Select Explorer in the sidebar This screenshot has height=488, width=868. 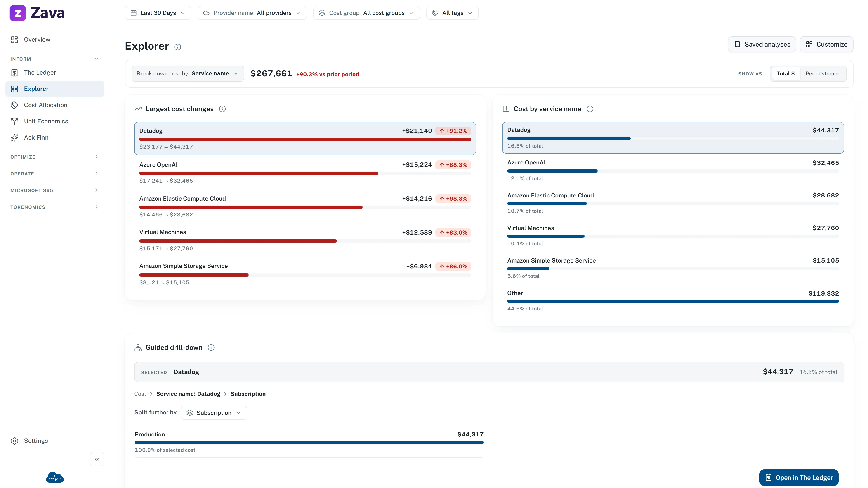55,89
